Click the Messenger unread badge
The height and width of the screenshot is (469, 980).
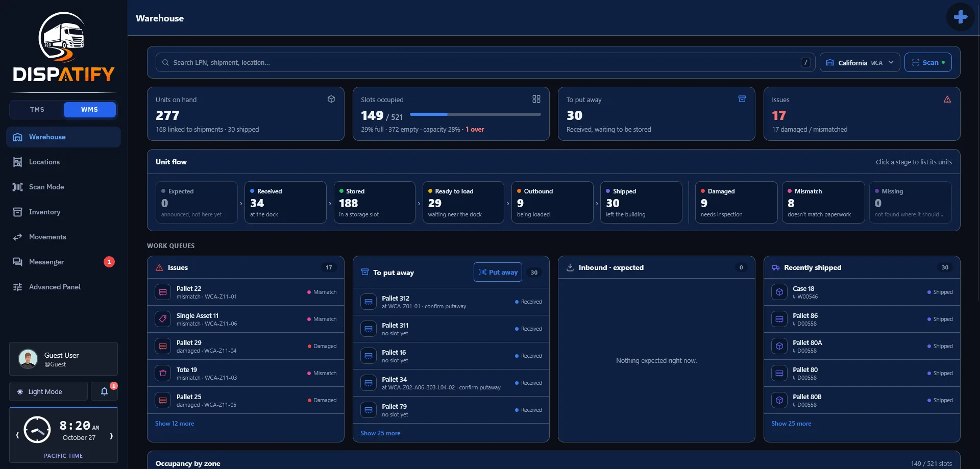pyautogui.click(x=109, y=262)
